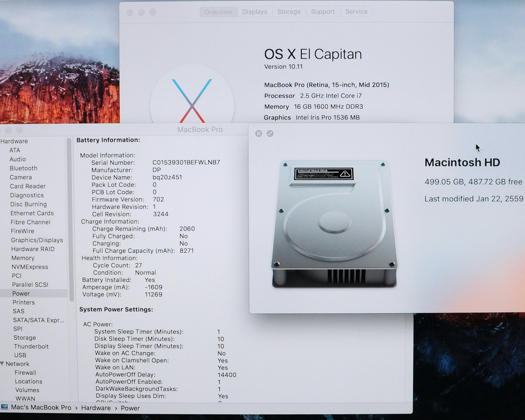Viewport: 525px width, 420px height.
Task: Select Ethernet Cards in the sidebar
Action: tap(32, 213)
